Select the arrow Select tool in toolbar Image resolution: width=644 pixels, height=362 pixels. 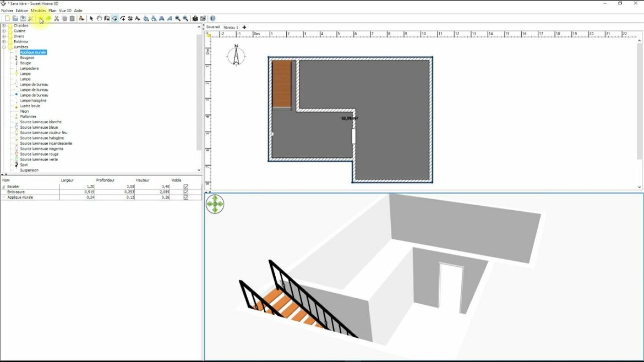click(91, 19)
